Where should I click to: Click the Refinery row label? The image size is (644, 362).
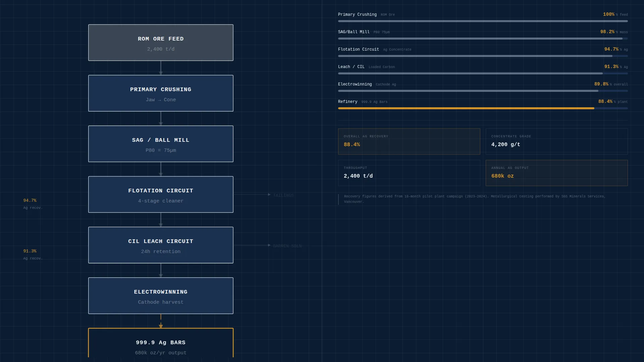click(x=347, y=102)
